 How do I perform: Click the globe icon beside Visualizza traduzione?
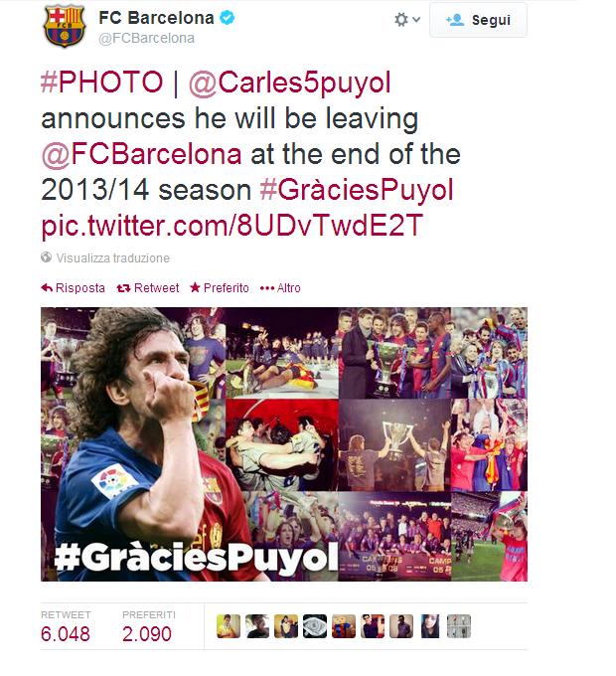[x=46, y=256]
